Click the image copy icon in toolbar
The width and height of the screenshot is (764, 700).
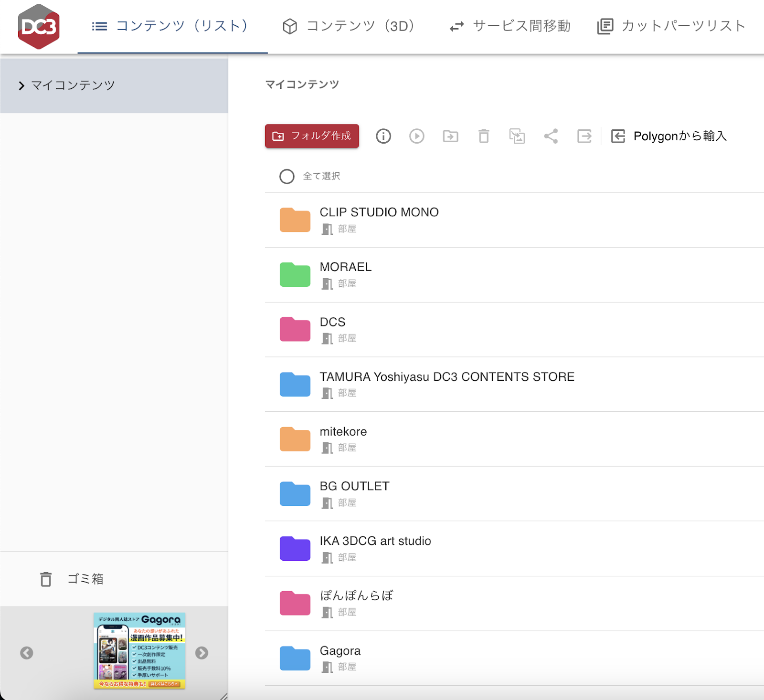pos(517,136)
